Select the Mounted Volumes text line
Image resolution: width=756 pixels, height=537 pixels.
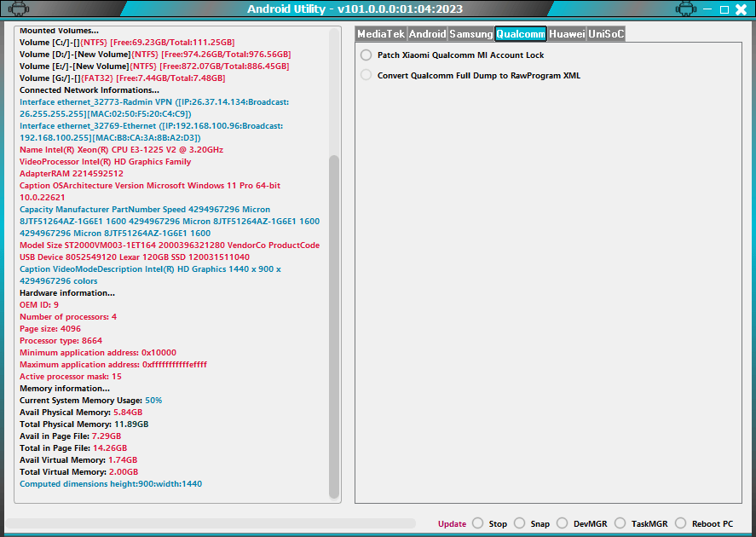[x=61, y=30]
